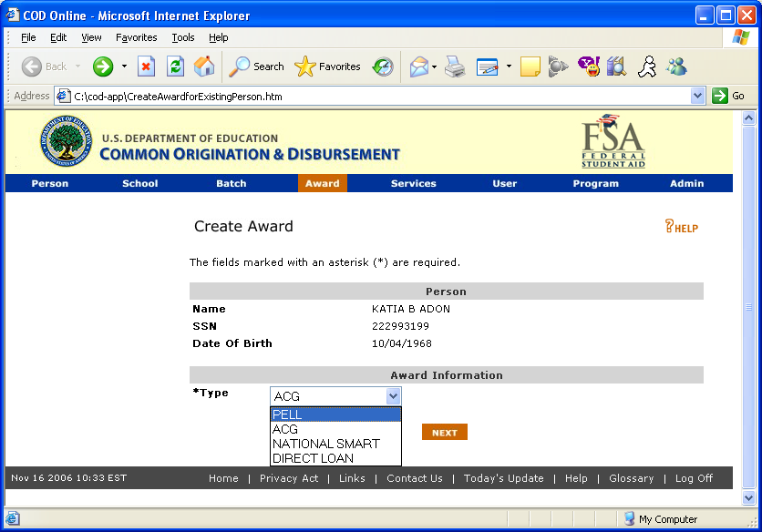762x532 pixels.
Task: Follow the Links footer link
Action: click(352, 478)
